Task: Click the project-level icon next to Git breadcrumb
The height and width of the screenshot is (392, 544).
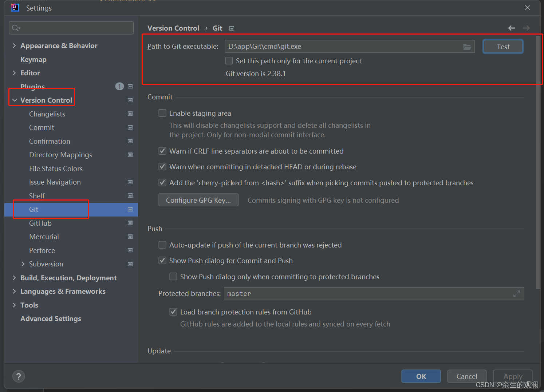Action: point(232,28)
